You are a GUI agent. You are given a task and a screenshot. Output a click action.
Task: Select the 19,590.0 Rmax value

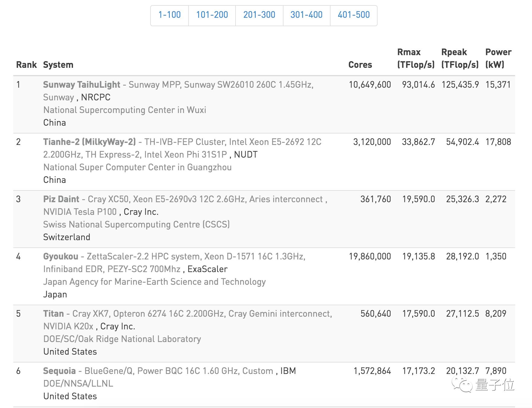coord(419,199)
